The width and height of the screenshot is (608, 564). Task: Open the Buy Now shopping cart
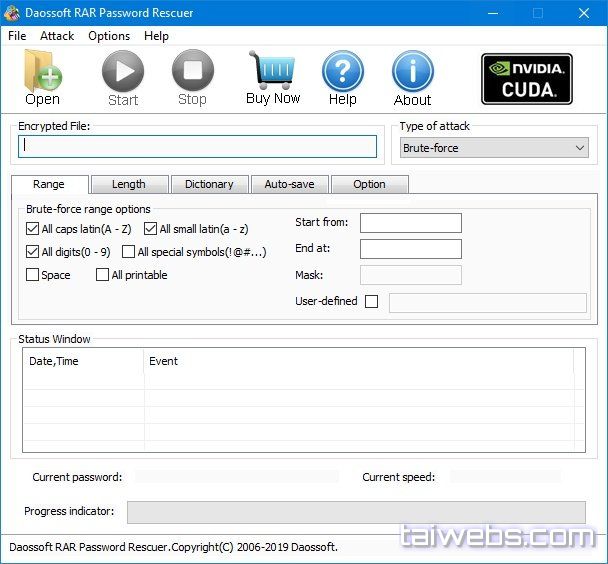tap(272, 72)
